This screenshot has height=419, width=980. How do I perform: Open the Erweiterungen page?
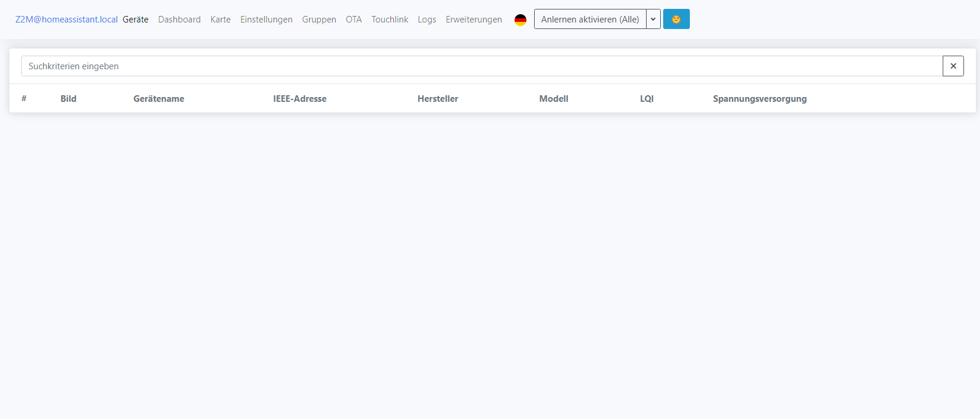point(474,20)
